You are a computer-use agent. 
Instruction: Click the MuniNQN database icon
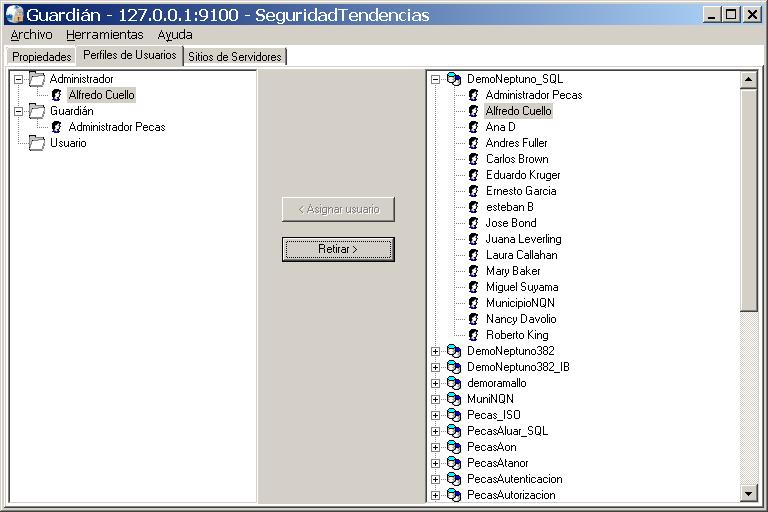pos(454,399)
